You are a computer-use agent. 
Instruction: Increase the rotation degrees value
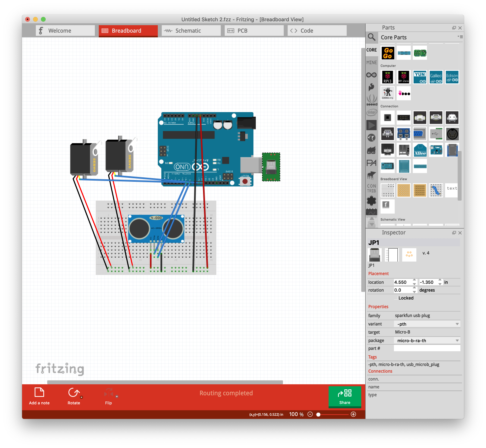coord(414,288)
